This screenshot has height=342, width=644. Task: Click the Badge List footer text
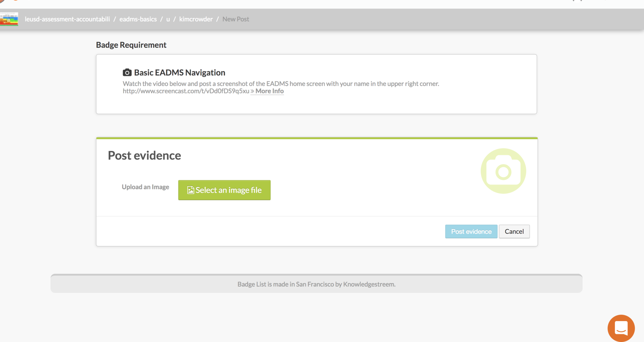(x=316, y=284)
